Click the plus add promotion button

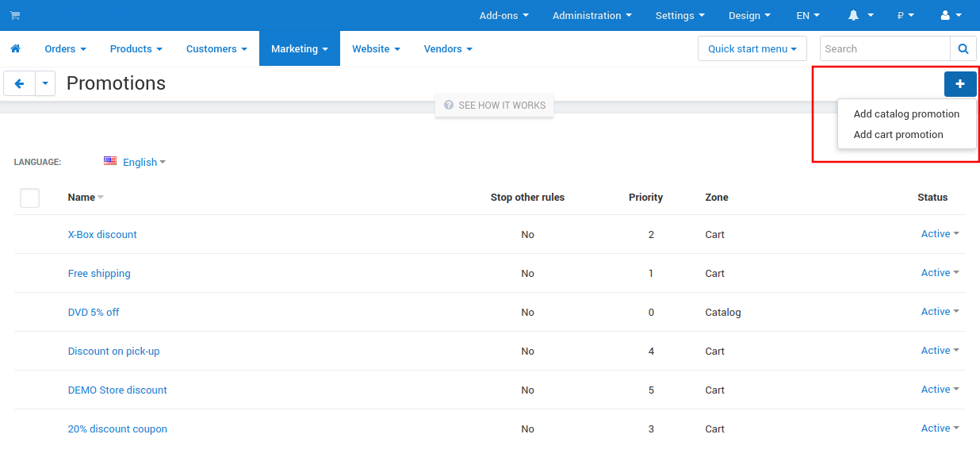pos(960,83)
